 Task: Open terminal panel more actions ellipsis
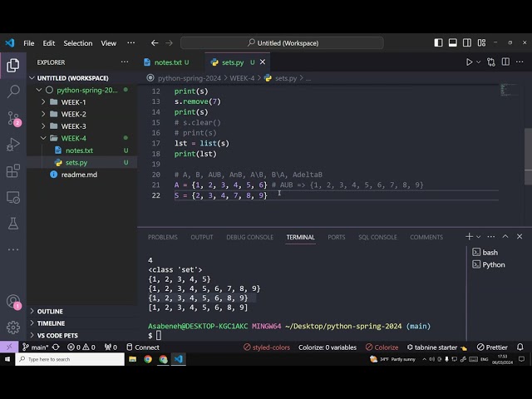[490, 236]
